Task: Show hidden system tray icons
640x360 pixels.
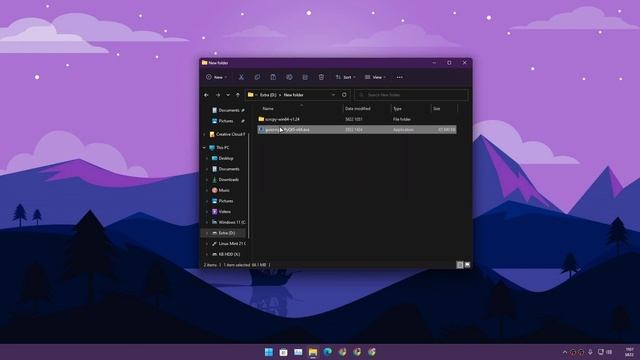Action: [x=565, y=352]
